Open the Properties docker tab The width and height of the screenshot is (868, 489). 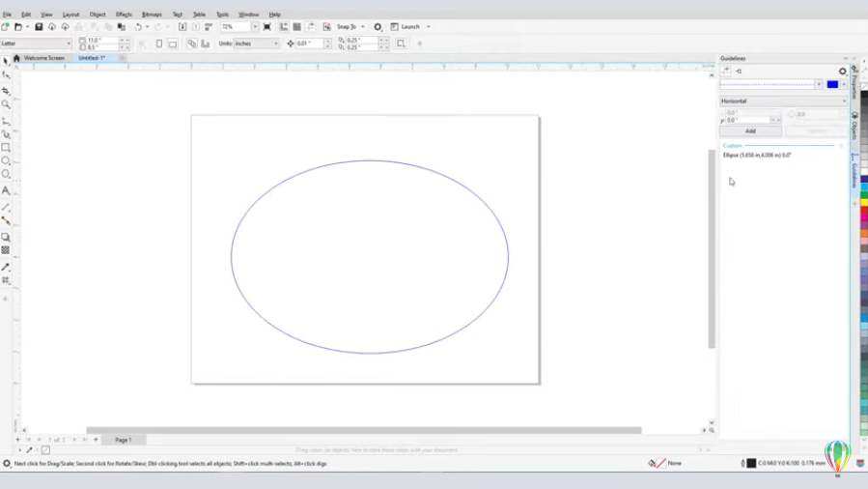[x=854, y=82]
